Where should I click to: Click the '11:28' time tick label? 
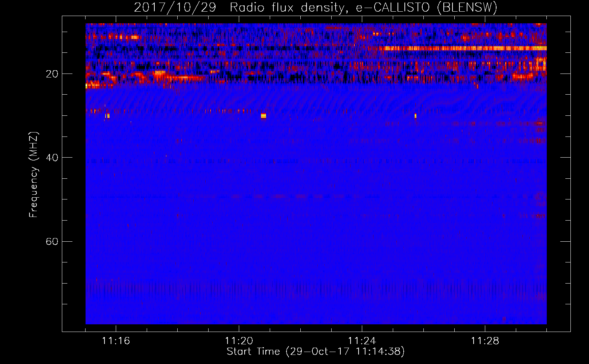(x=485, y=341)
